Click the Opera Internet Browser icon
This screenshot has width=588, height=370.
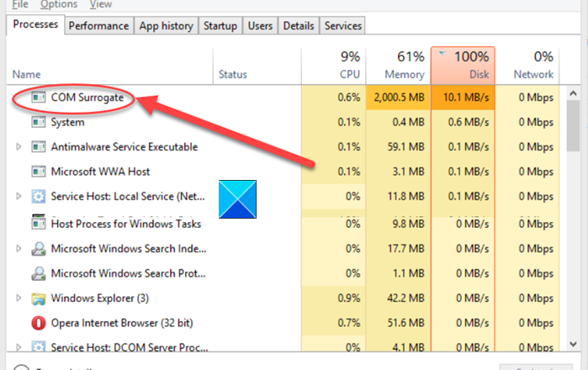[38, 323]
